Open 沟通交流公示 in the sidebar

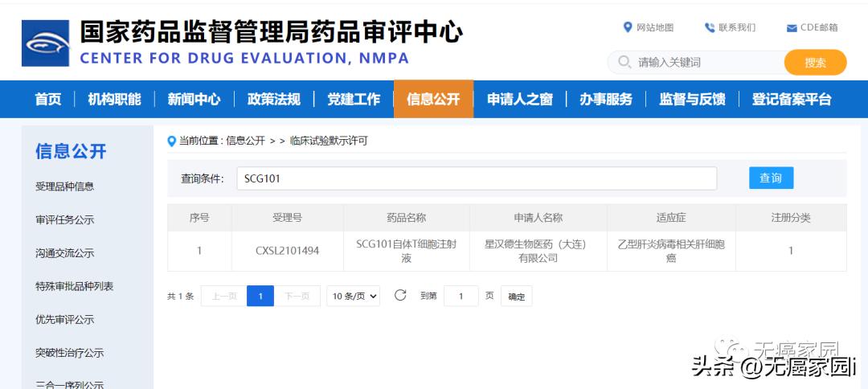[65, 253]
